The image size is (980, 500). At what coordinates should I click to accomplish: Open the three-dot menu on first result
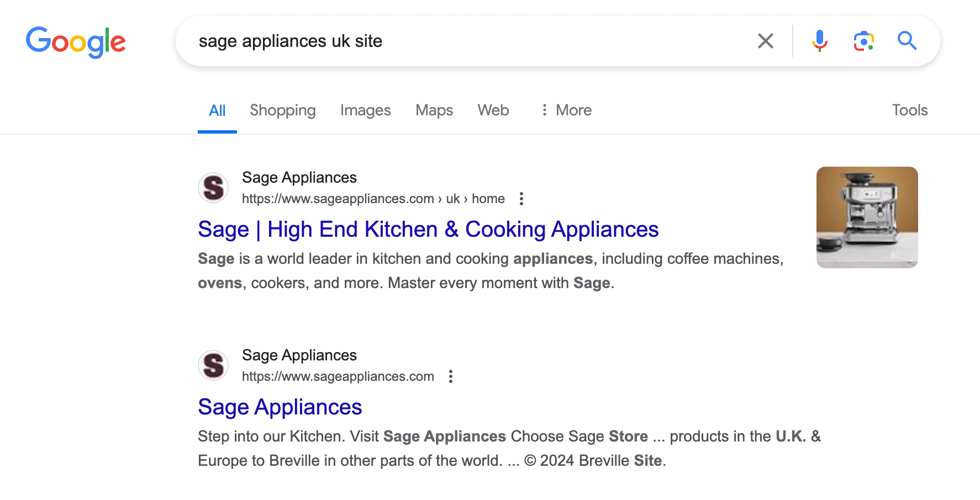521,198
